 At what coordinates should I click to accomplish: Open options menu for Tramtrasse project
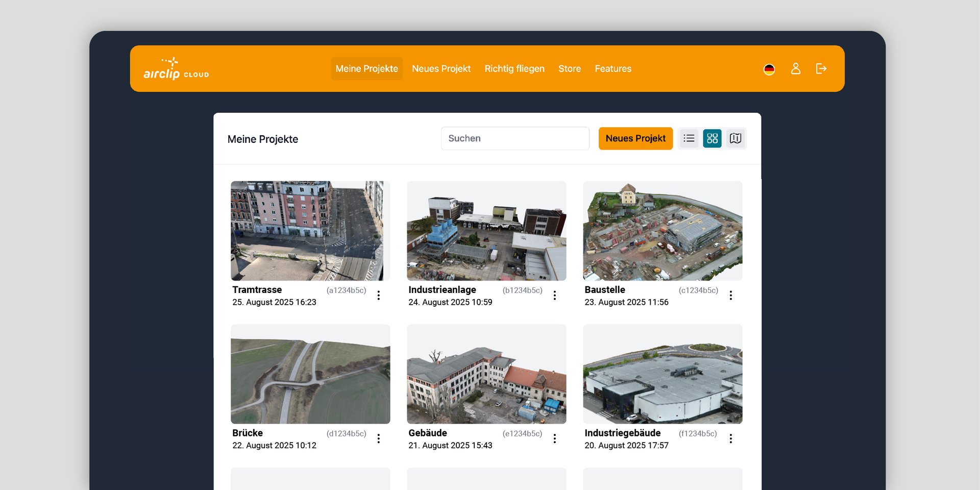click(379, 296)
